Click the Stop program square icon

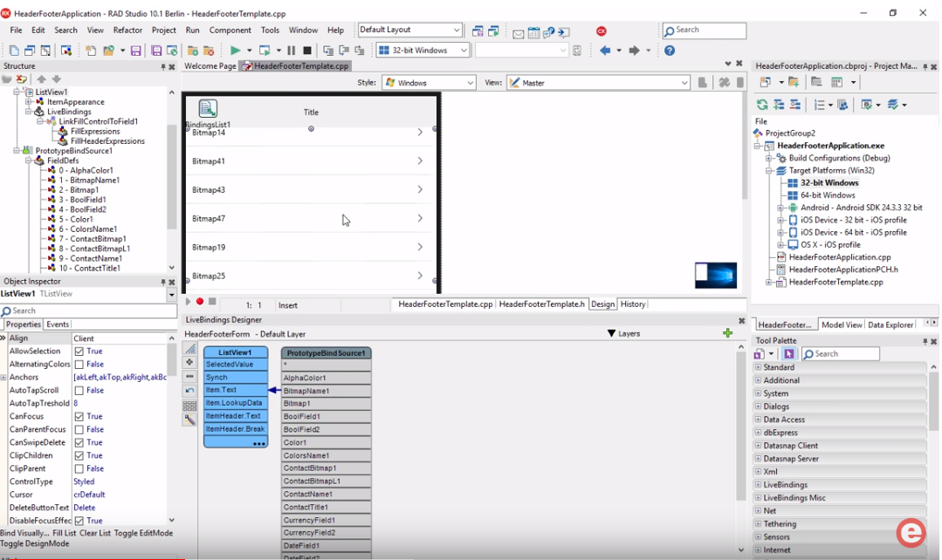coord(307,51)
